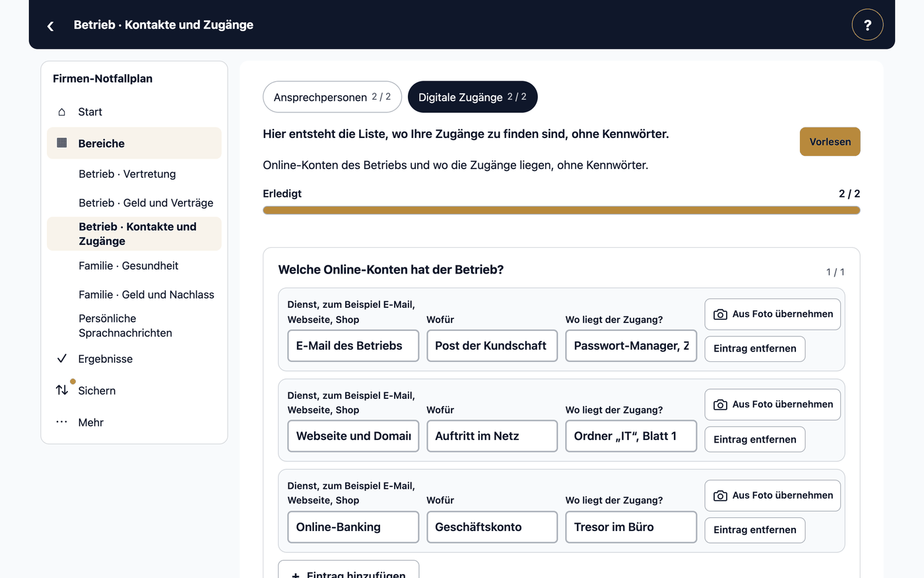The height and width of the screenshot is (578, 924).
Task: Click Eintrag hinzufügen button
Action: (x=348, y=572)
